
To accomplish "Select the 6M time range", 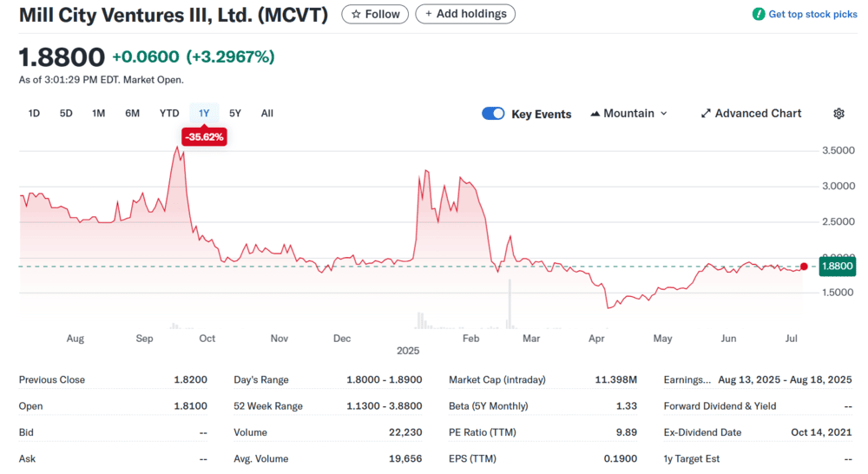I will [x=132, y=114].
